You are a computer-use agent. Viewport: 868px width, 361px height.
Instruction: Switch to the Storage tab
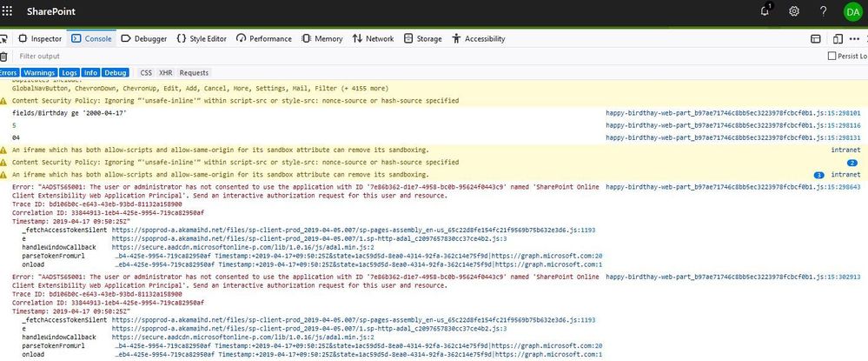[423, 39]
